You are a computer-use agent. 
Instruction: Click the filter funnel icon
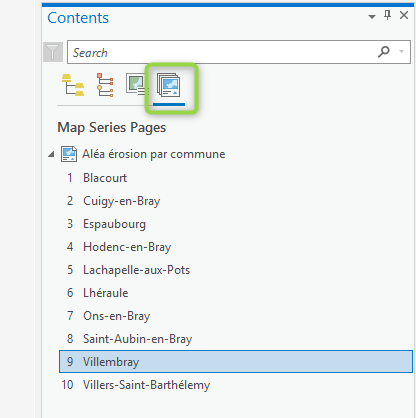coord(53,52)
